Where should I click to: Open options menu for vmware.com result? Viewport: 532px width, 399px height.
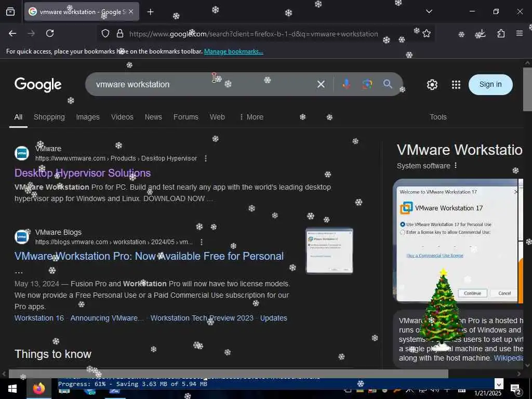tap(206, 158)
